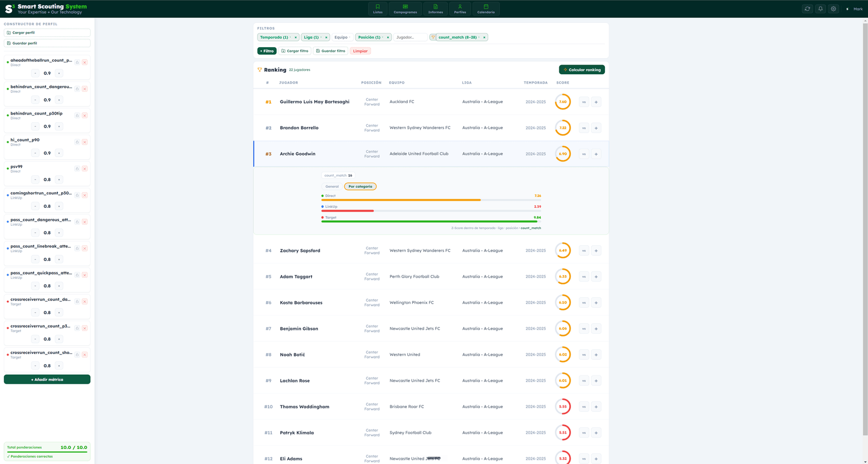Viewport: 868px width, 464px height.
Task: Open the Campogramas tab
Action: (x=405, y=9)
